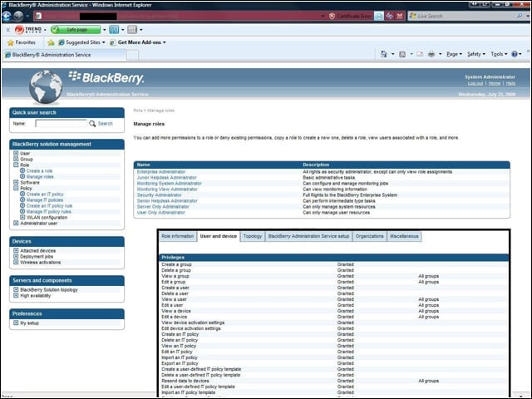The image size is (532, 399).
Task: Expand the WLAN configuration node
Action: tap(22, 217)
